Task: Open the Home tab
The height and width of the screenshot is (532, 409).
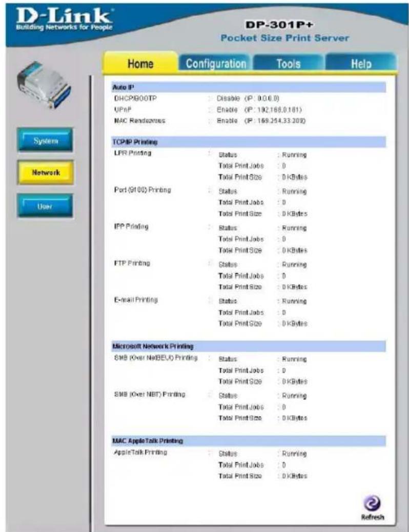Action: point(140,64)
